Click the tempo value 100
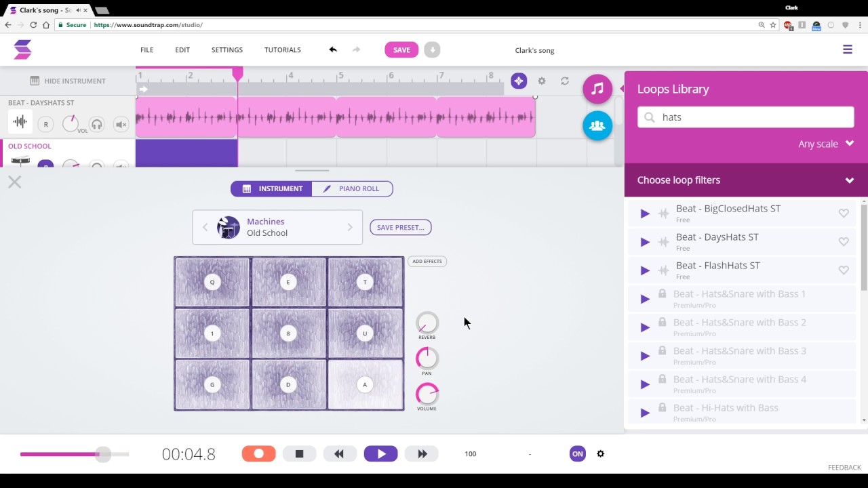Viewport: 868px width, 488px height. click(471, 454)
